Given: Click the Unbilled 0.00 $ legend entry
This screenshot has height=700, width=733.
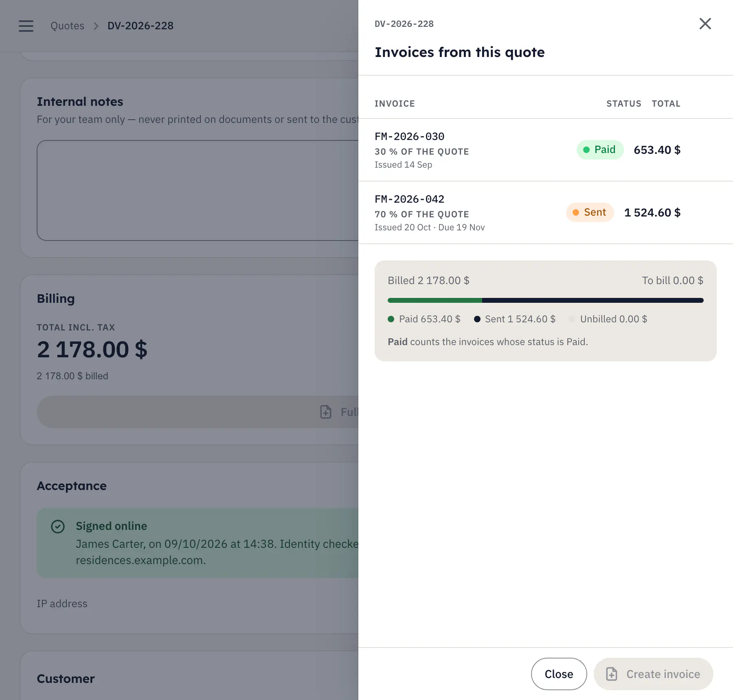Looking at the screenshot, I should (608, 319).
